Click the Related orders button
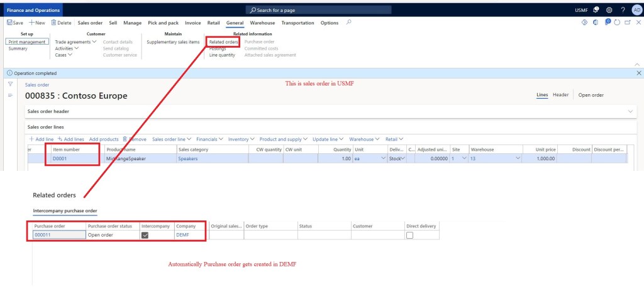 point(223,42)
